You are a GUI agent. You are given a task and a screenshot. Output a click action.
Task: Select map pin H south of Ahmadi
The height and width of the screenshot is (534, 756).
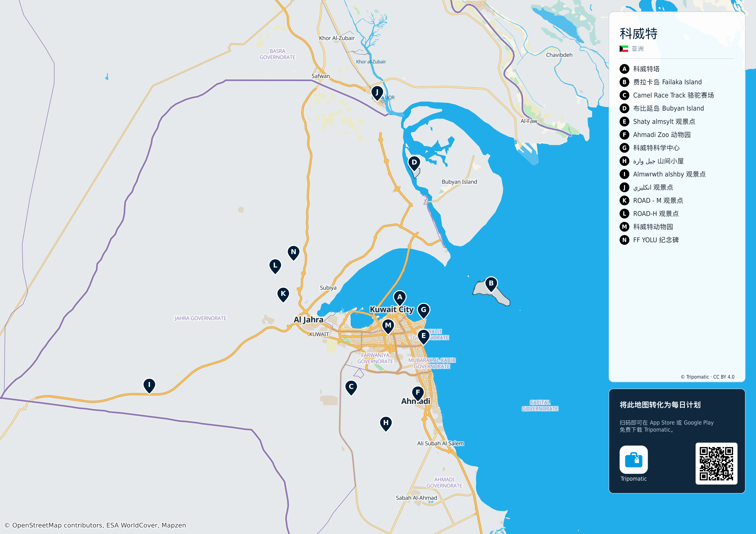point(386,424)
